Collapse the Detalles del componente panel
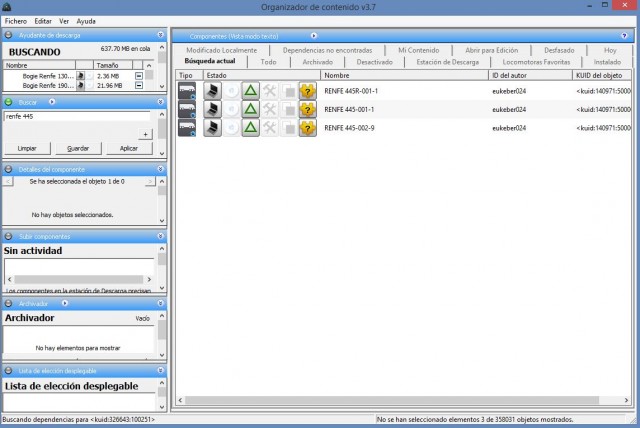Screen dimensions: 640x428 [159, 169]
